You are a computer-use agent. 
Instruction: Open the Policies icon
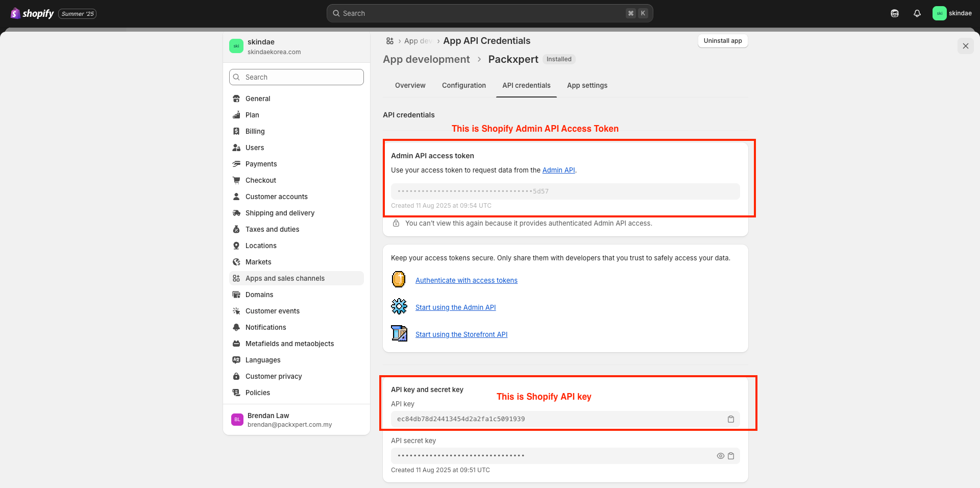click(x=236, y=393)
